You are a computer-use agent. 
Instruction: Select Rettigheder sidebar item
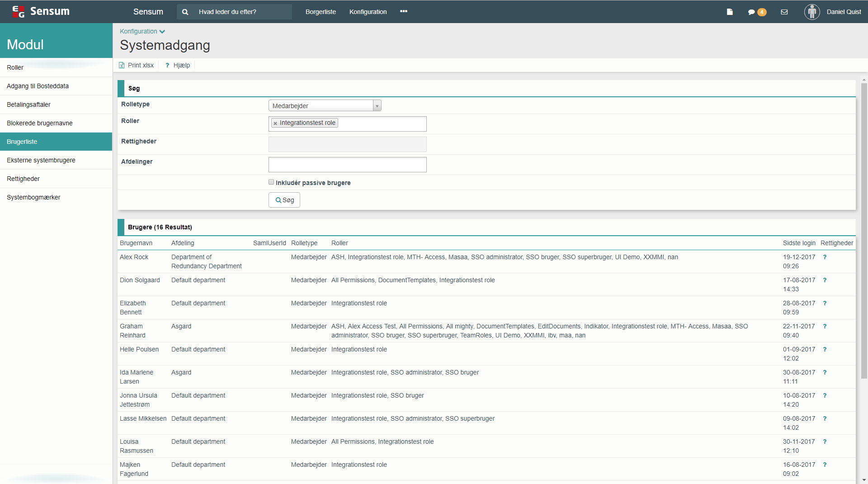[56, 179]
